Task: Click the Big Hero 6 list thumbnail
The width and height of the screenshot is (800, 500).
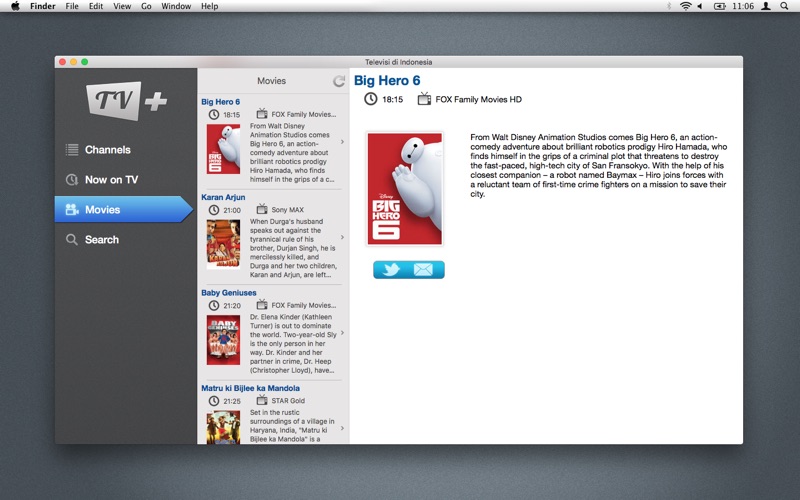Action: (x=223, y=149)
